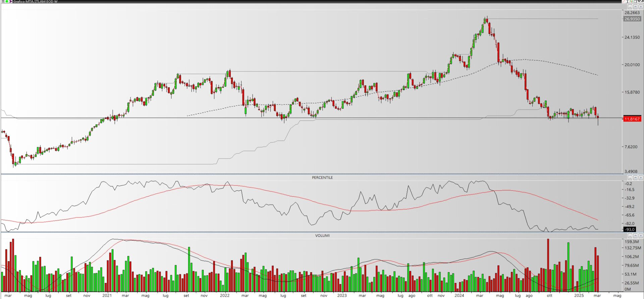The height and width of the screenshot is (299, 644).
Task: Maximize the PERCENTILE indicator panel
Action: click(635, 178)
